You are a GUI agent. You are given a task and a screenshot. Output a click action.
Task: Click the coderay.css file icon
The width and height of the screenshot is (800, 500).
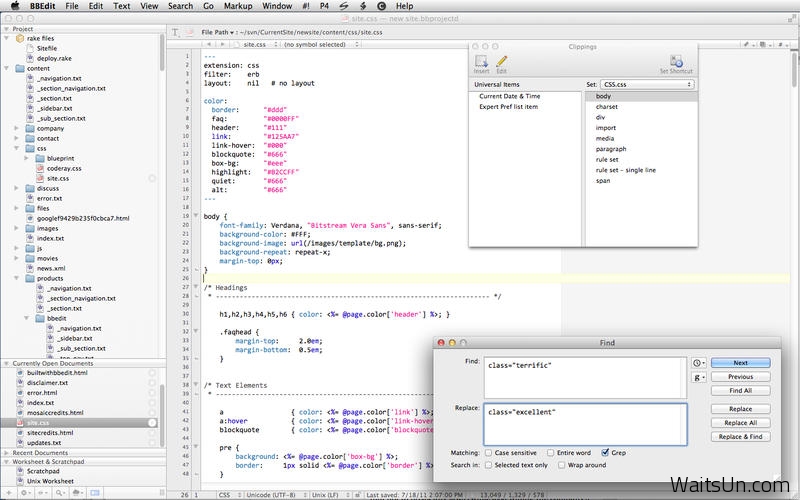coord(40,168)
